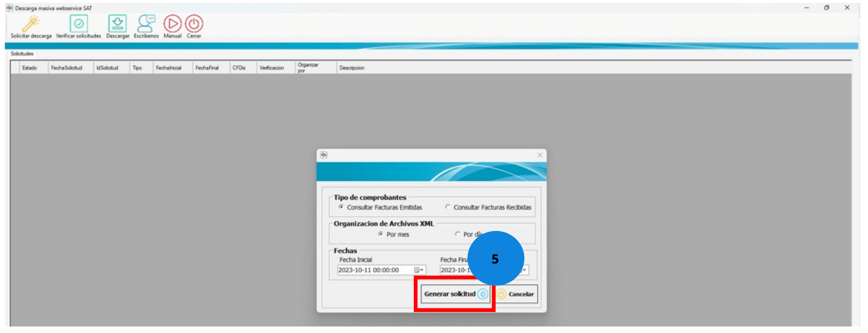Choose Por mes XML organization

[x=380, y=234]
